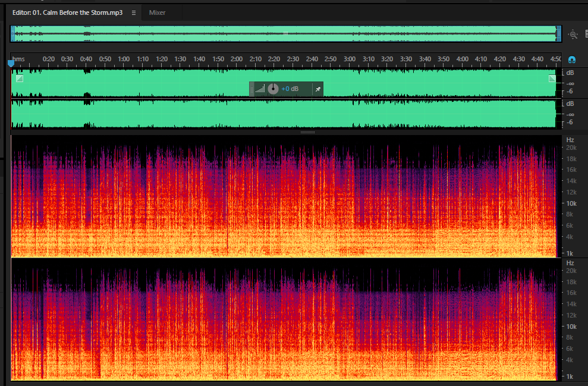Click the hms time format label
588x386 pixels.
point(18,59)
